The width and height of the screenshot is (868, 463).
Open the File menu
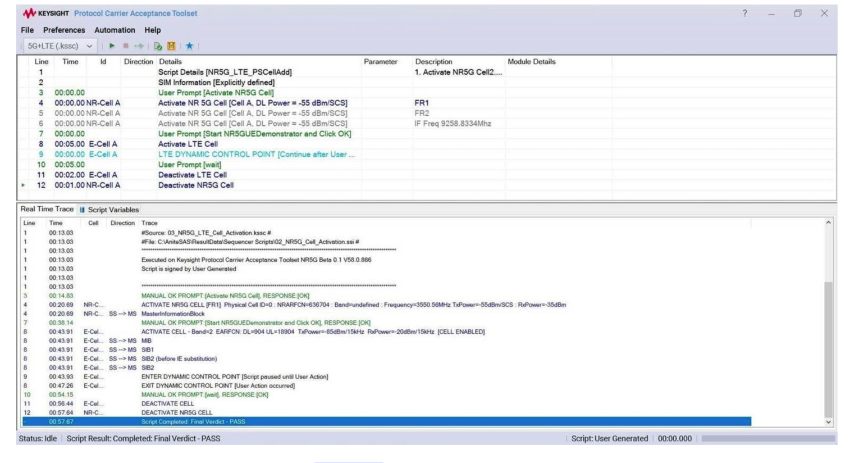coord(27,30)
